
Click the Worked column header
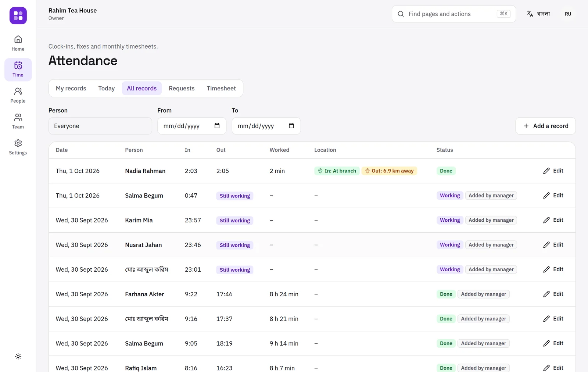tap(279, 150)
